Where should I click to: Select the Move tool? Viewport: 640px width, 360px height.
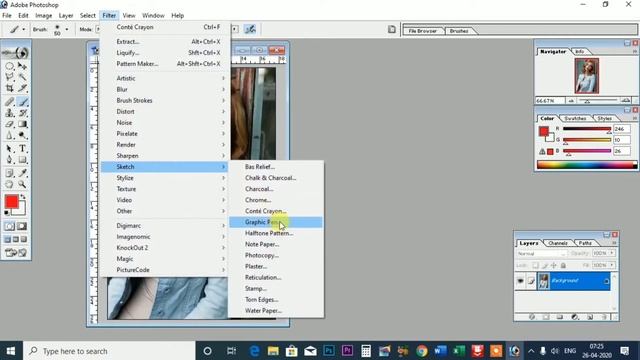tap(22, 66)
